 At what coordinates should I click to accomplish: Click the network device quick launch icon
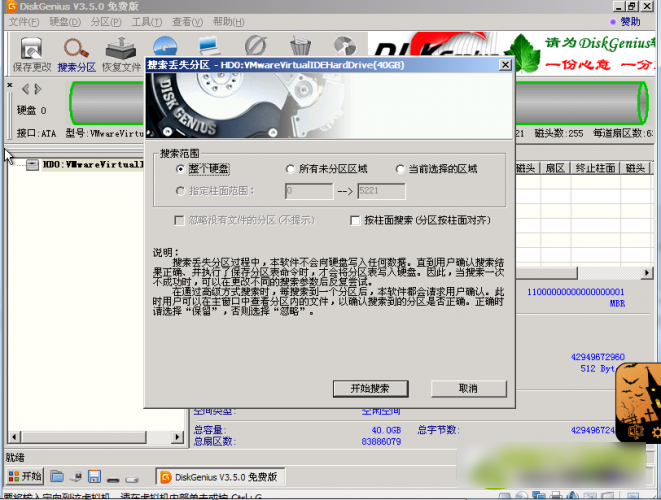pos(76,477)
